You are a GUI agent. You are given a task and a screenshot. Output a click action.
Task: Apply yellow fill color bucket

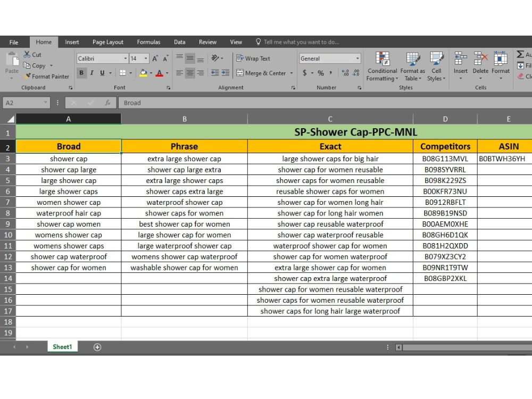(143, 72)
